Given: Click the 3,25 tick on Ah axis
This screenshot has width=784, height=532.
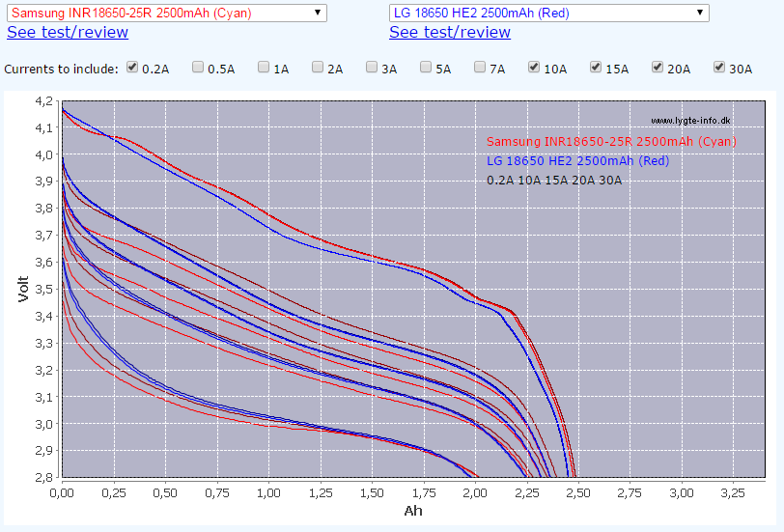Looking at the screenshot, I should coord(733,493).
